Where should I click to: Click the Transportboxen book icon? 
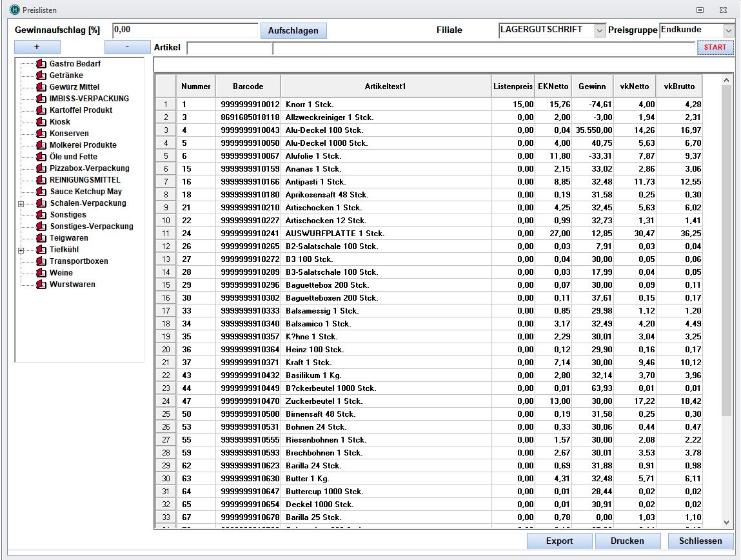(x=43, y=261)
